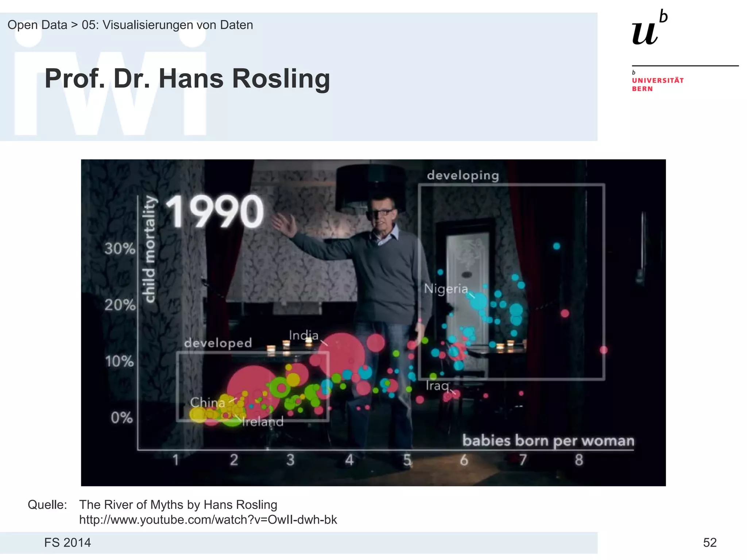This screenshot has width=747, height=560.
Task: Click the 'developed' box label
Action: [218, 343]
